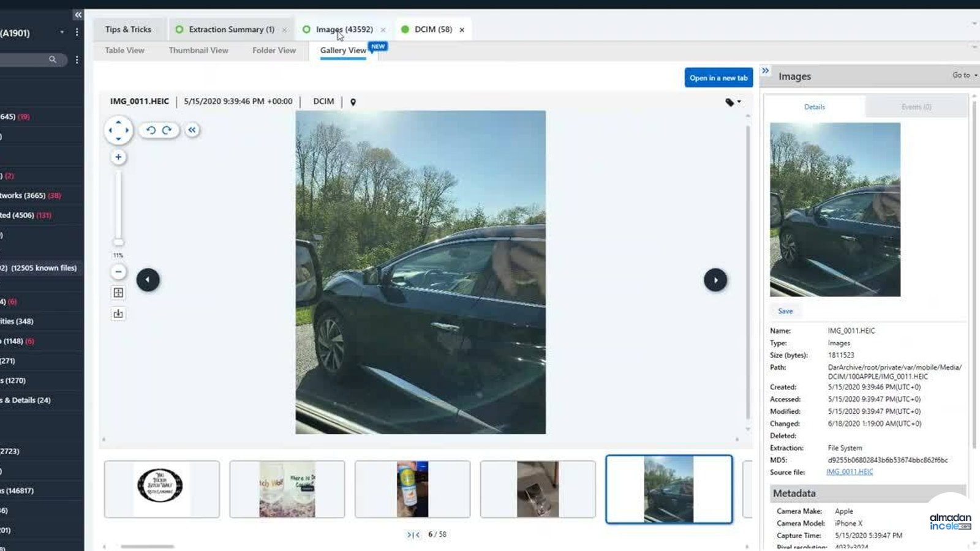Screen dimensions: 980x551
Task: Click the search magnifier in sidebar
Action: pyautogui.click(x=53, y=59)
